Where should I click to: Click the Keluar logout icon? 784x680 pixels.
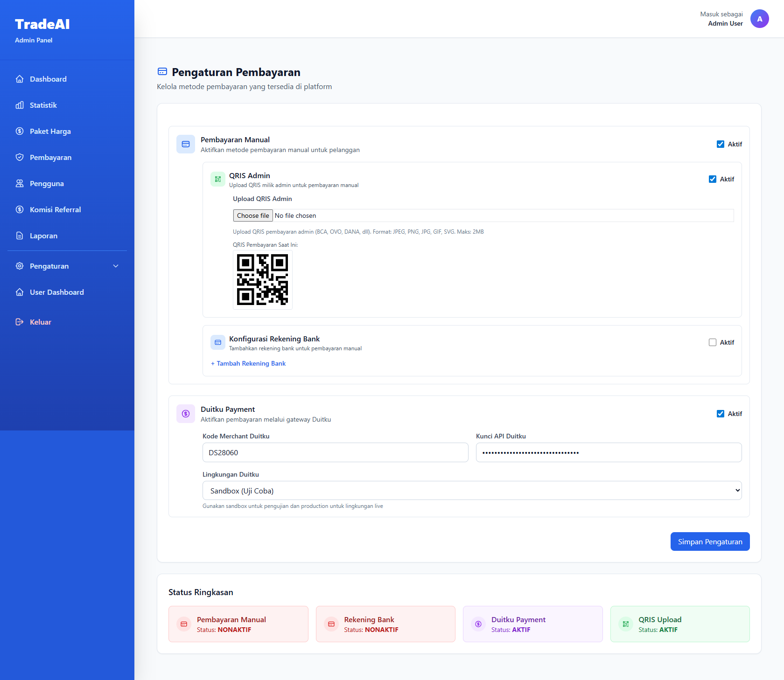[20, 322]
